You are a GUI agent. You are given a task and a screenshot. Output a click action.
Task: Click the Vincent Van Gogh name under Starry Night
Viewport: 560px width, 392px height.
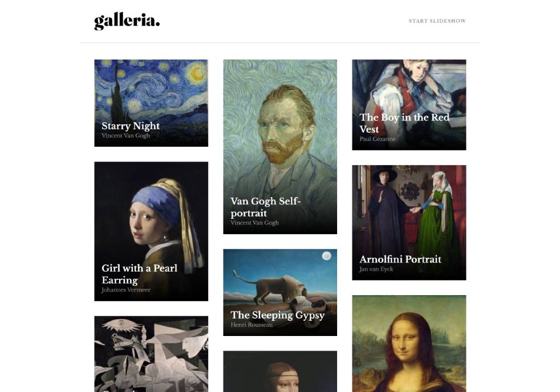coord(125,136)
